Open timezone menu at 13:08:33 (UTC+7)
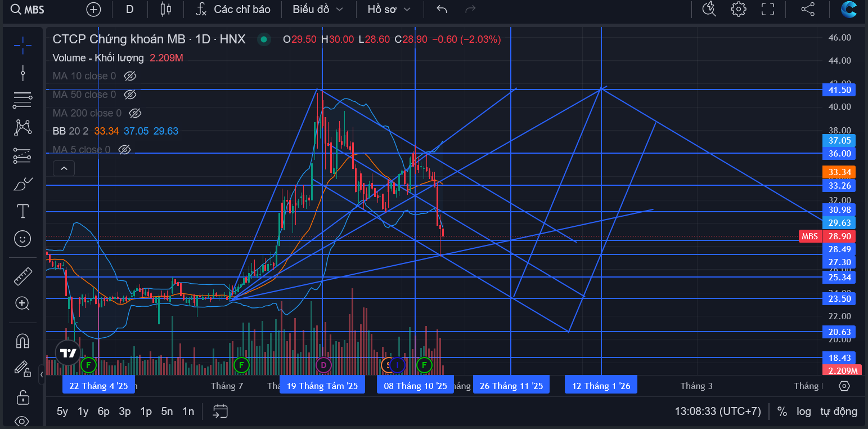The height and width of the screenshot is (429, 868). [718, 412]
